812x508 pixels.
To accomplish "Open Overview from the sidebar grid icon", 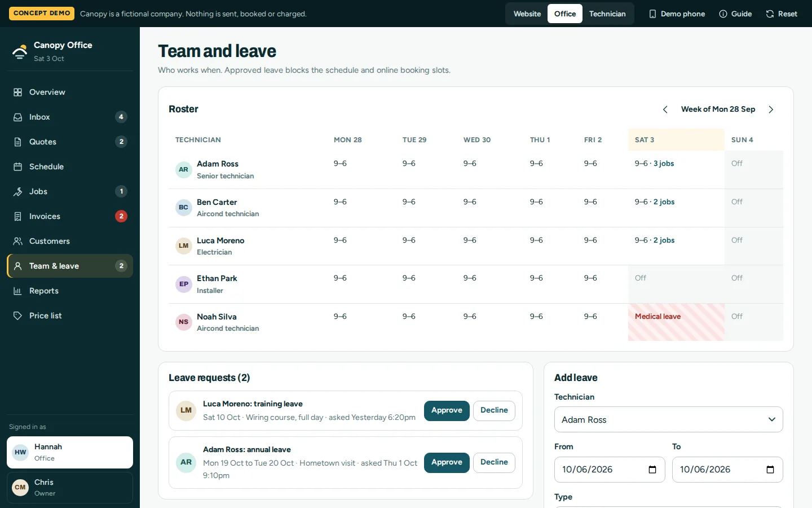I will (18, 92).
